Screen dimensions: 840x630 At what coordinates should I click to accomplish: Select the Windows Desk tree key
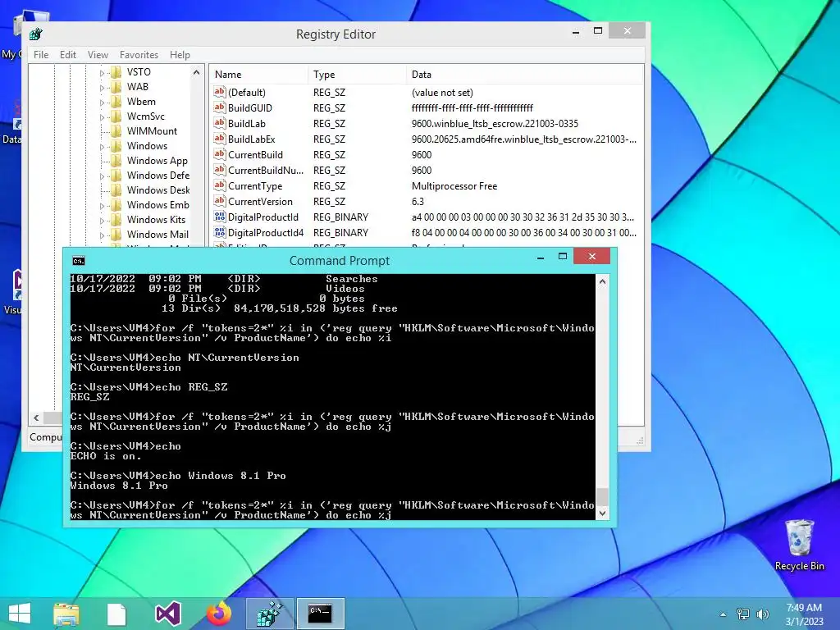pyautogui.click(x=158, y=190)
